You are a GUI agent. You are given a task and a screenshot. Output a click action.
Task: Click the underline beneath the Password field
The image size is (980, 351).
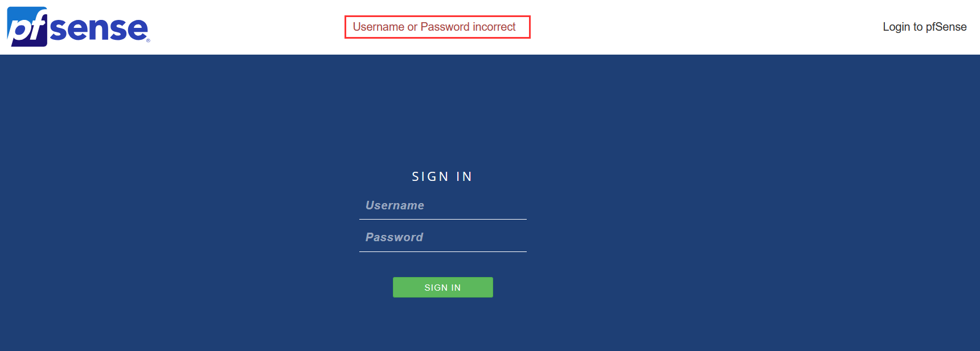tap(442, 251)
